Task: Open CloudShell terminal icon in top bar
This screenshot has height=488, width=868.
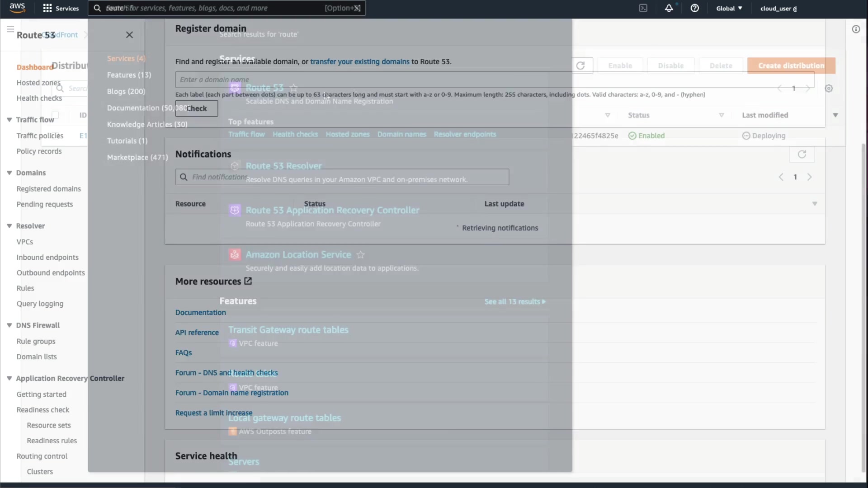Action: tap(643, 8)
